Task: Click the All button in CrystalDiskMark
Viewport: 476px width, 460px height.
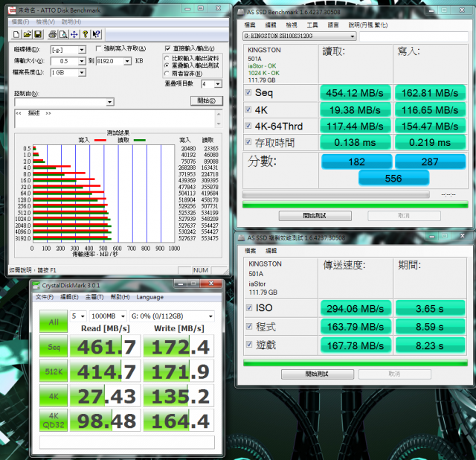Action: point(54,322)
